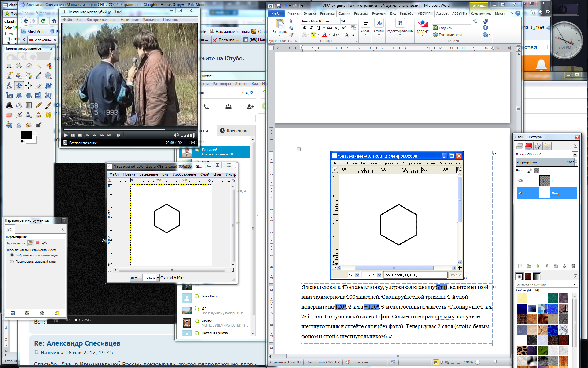588x368 pixels.
Task: Select the Zoom magnifier tool in toolbox
Action: pos(48,76)
